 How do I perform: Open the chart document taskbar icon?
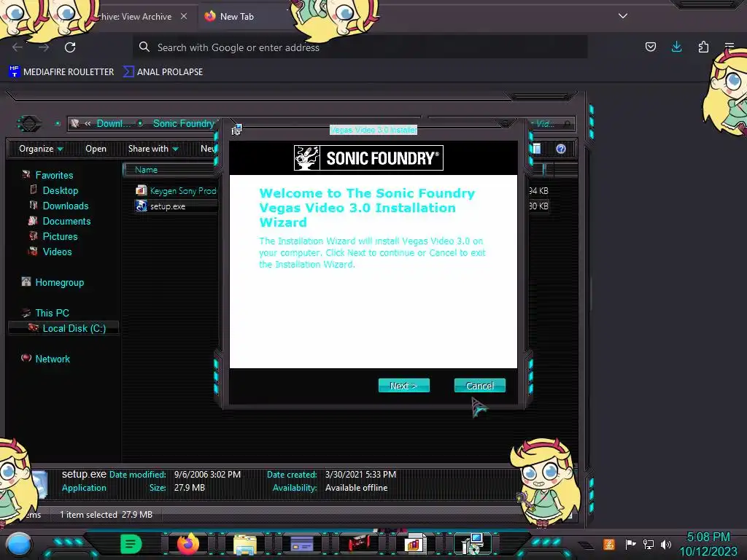414,544
